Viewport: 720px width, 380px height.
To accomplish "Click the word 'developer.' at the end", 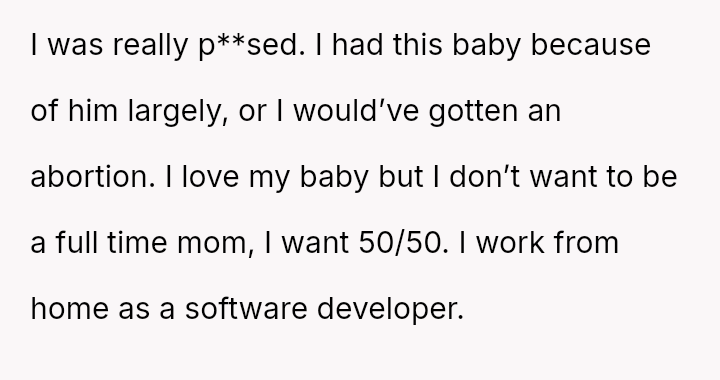I will [x=391, y=309].
